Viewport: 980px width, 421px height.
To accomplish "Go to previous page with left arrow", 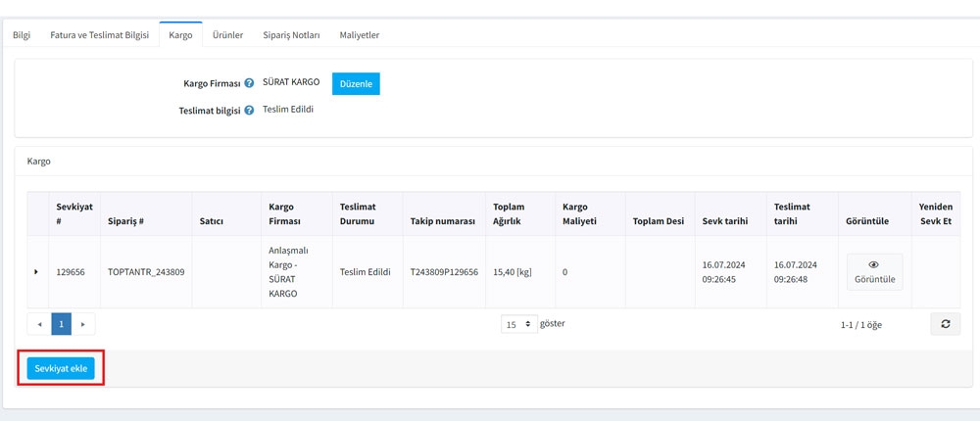I will 39,324.
